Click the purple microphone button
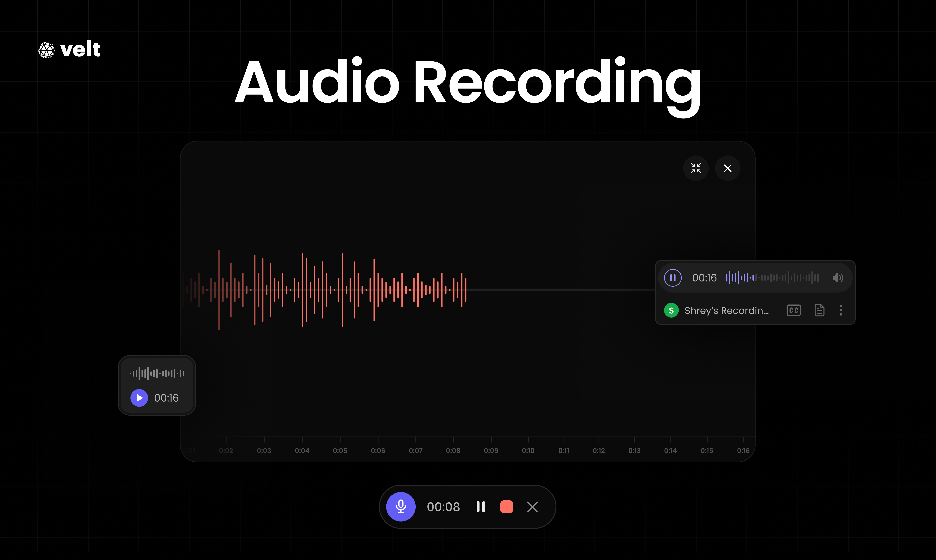 [401, 507]
